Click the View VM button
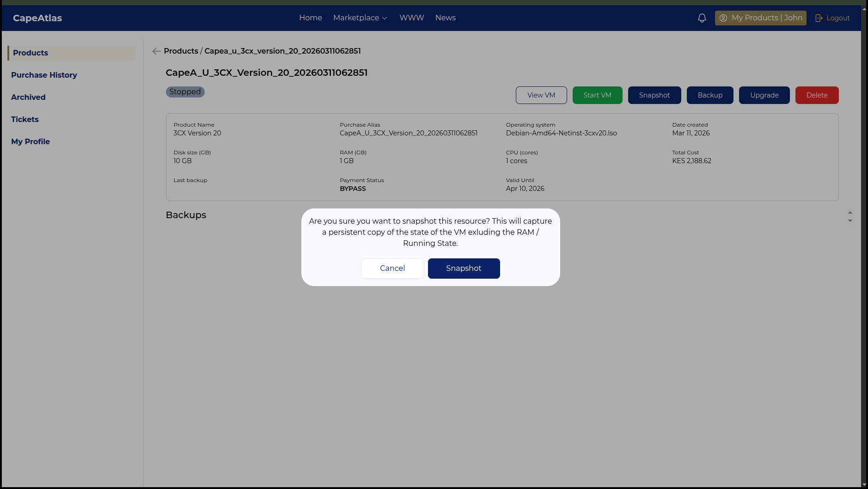The width and height of the screenshot is (868, 489). pos(541,95)
